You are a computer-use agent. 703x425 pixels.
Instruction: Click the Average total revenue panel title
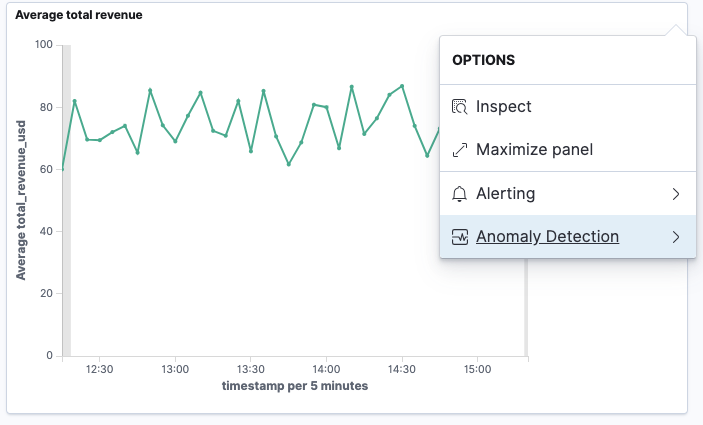point(79,15)
